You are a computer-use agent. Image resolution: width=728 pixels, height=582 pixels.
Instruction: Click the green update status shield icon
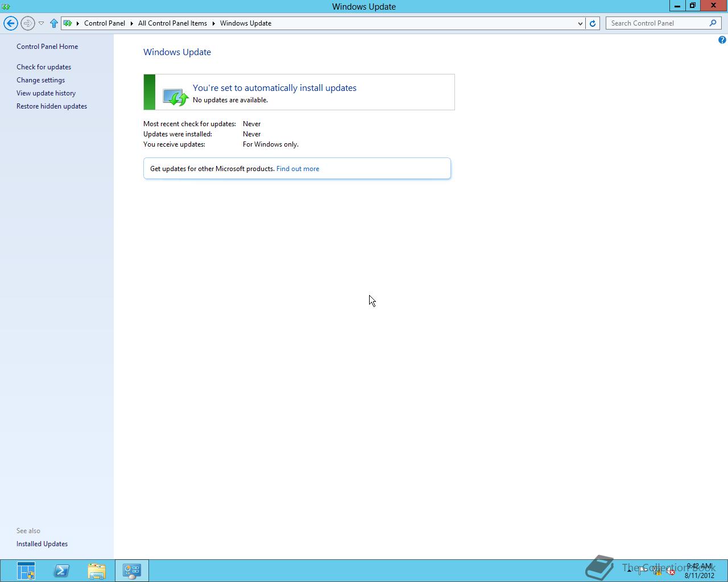(x=175, y=97)
